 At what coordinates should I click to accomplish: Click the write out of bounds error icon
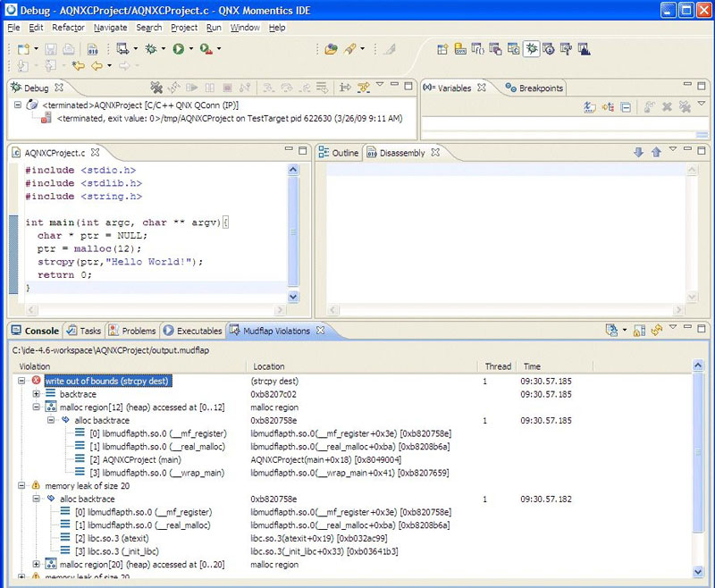point(37,381)
